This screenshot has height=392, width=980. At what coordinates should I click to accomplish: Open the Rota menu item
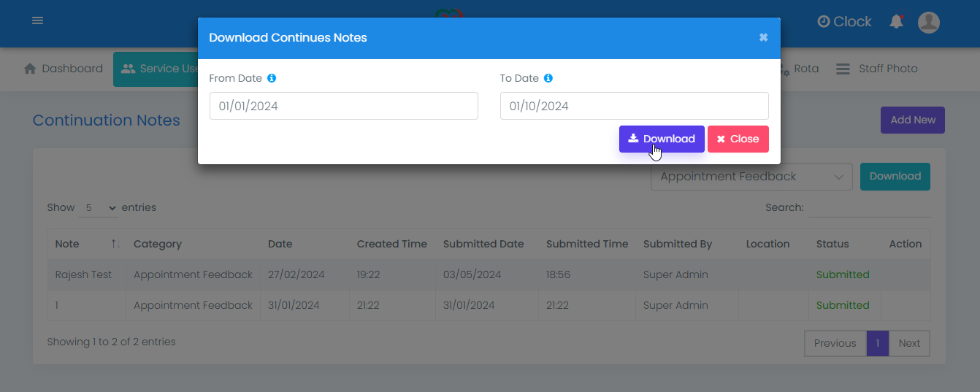point(799,69)
